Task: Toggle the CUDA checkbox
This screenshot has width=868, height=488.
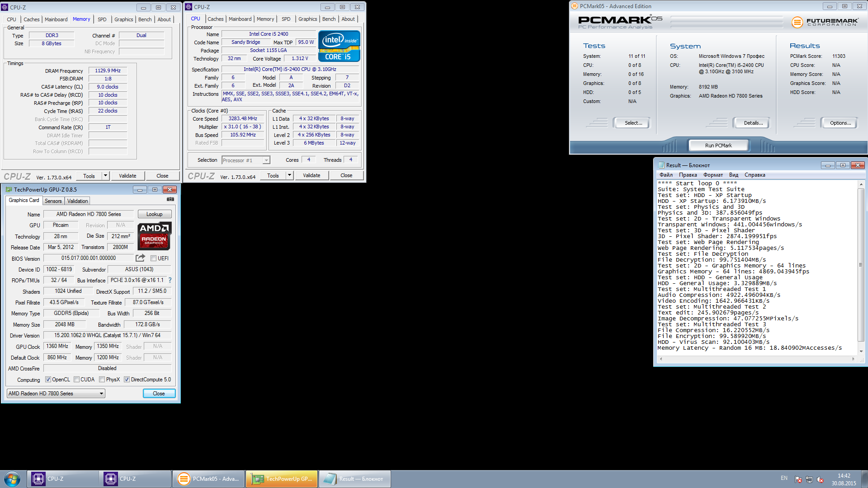Action: tap(76, 380)
